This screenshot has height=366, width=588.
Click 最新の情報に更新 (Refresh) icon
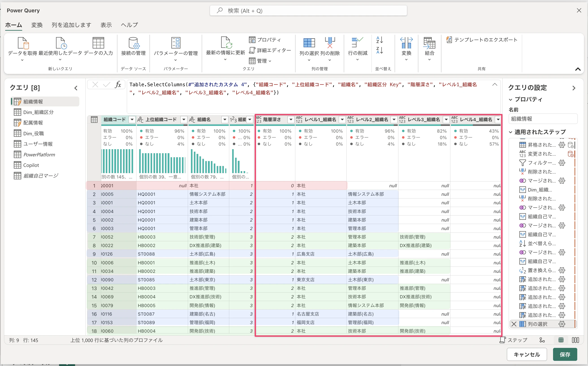226,43
